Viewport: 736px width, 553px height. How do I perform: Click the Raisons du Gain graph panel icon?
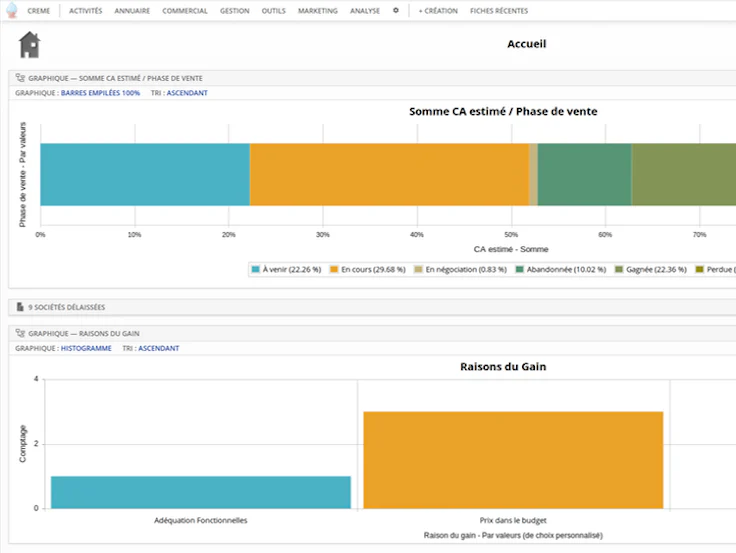(20, 333)
